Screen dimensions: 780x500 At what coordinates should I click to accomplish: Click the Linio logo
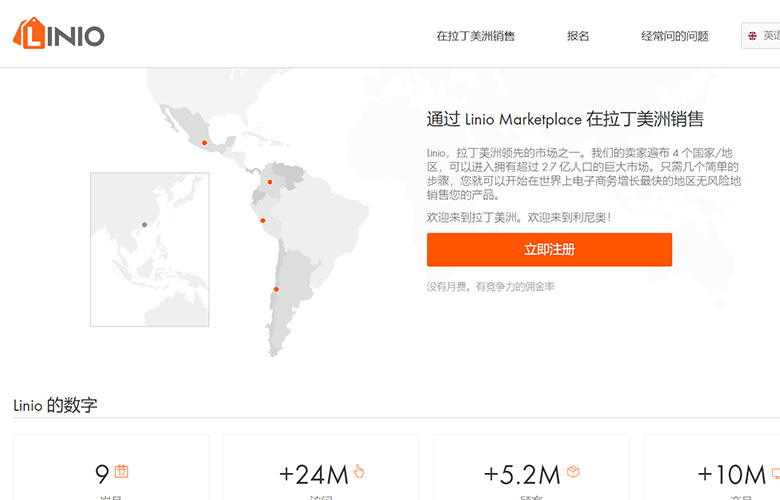pyautogui.click(x=59, y=33)
